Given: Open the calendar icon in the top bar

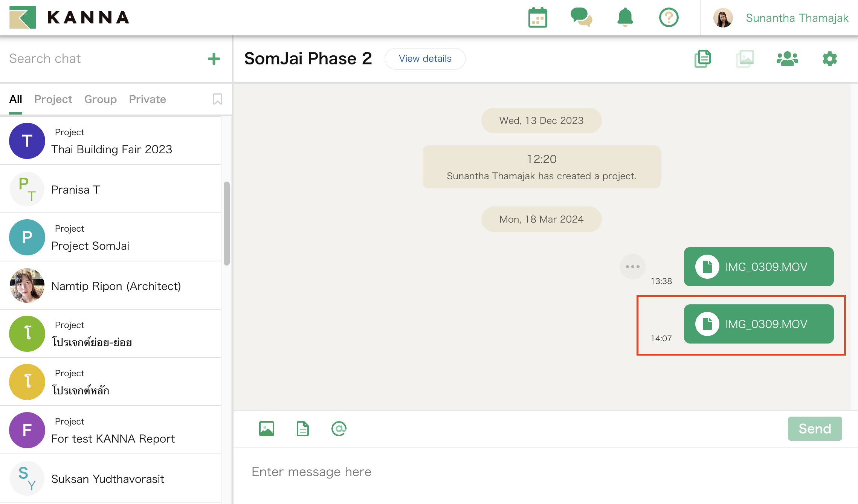Looking at the screenshot, I should [x=538, y=17].
